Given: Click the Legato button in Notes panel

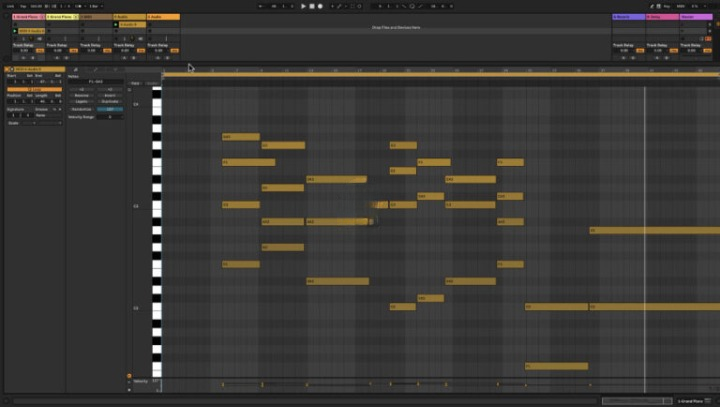Looking at the screenshot, I should coord(81,102).
